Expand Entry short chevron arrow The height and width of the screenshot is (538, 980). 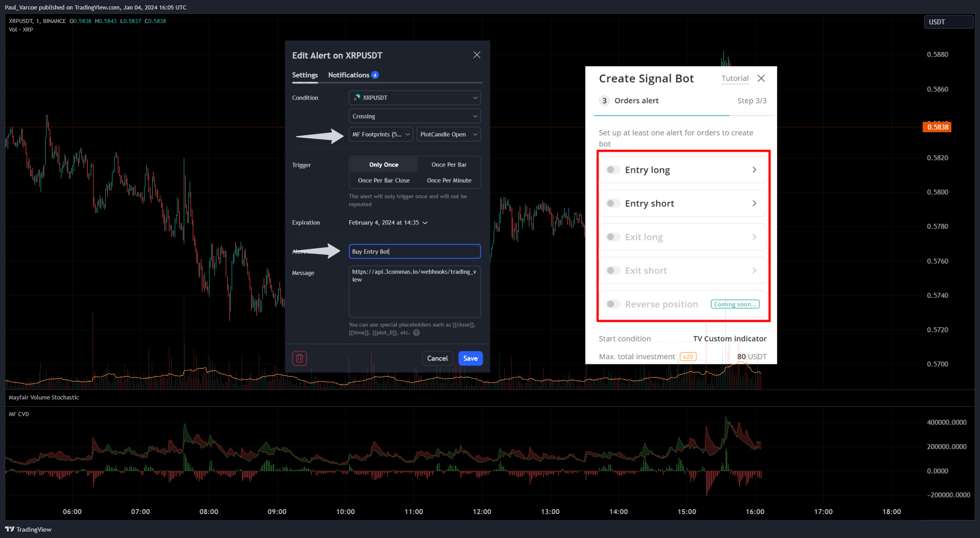(x=754, y=204)
